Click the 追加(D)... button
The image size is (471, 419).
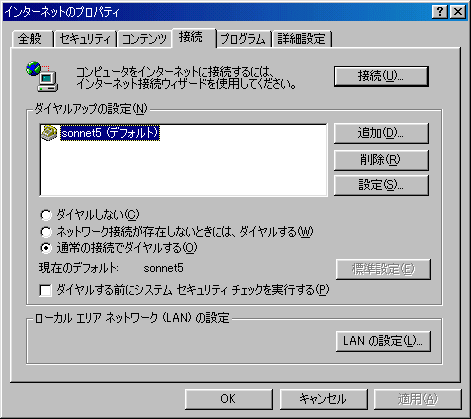381,133
